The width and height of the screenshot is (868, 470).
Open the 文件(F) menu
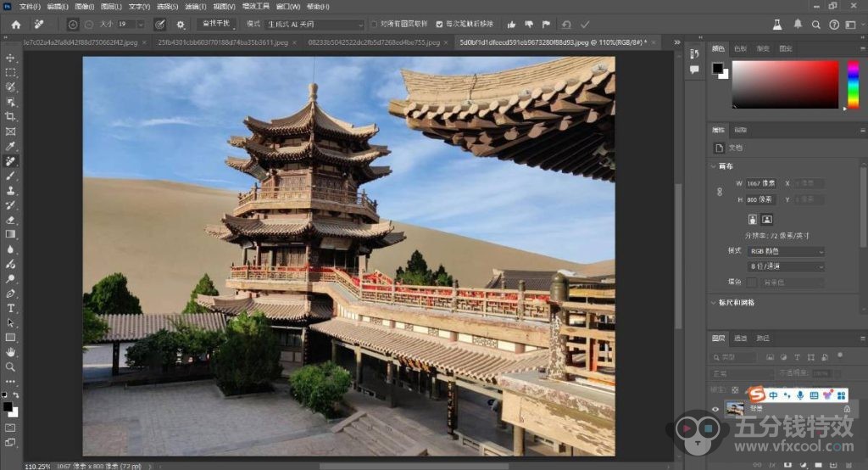tap(30, 7)
